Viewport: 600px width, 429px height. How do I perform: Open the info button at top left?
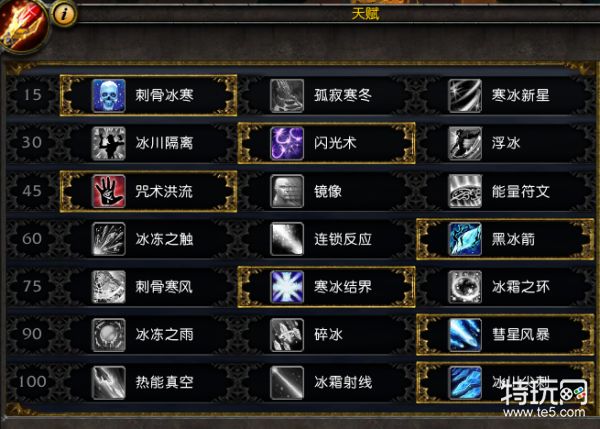[64, 14]
